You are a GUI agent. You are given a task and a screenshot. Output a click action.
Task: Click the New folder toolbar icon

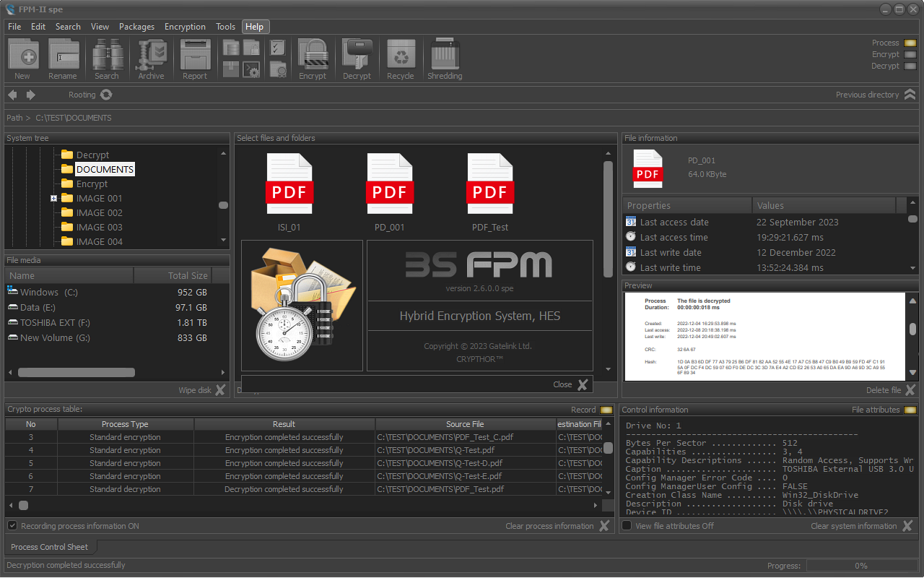coord(24,54)
